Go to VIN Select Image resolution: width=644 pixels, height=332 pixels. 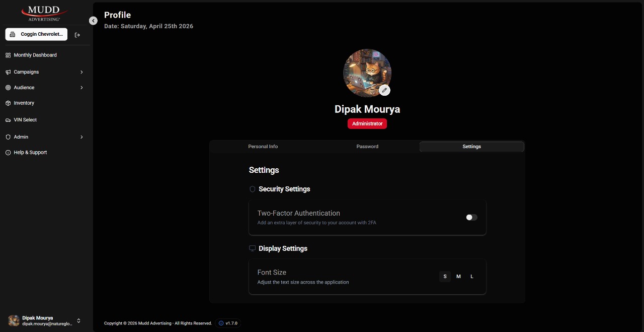click(x=25, y=120)
